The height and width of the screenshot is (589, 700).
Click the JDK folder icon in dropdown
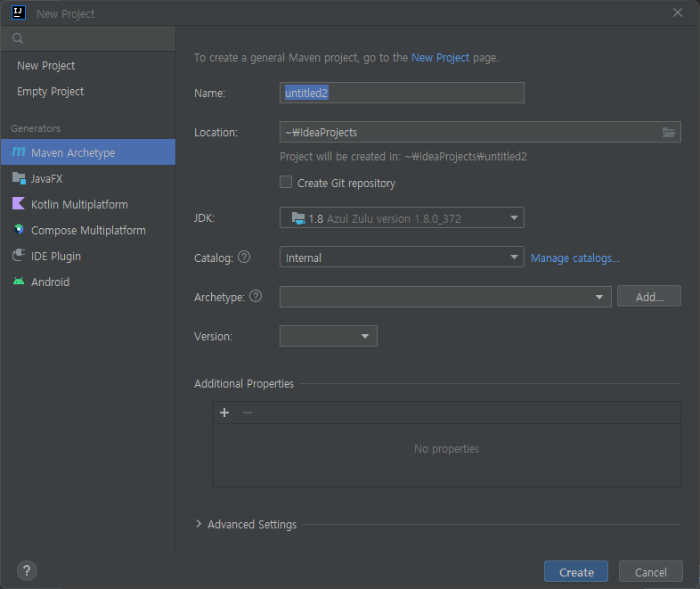pos(298,218)
